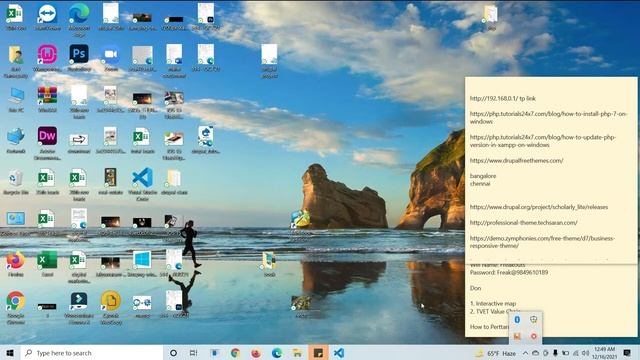The width and height of the screenshot is (640, 360).
Task: Click the scholarly_lite releases URL in note
Action: point(539,207)
